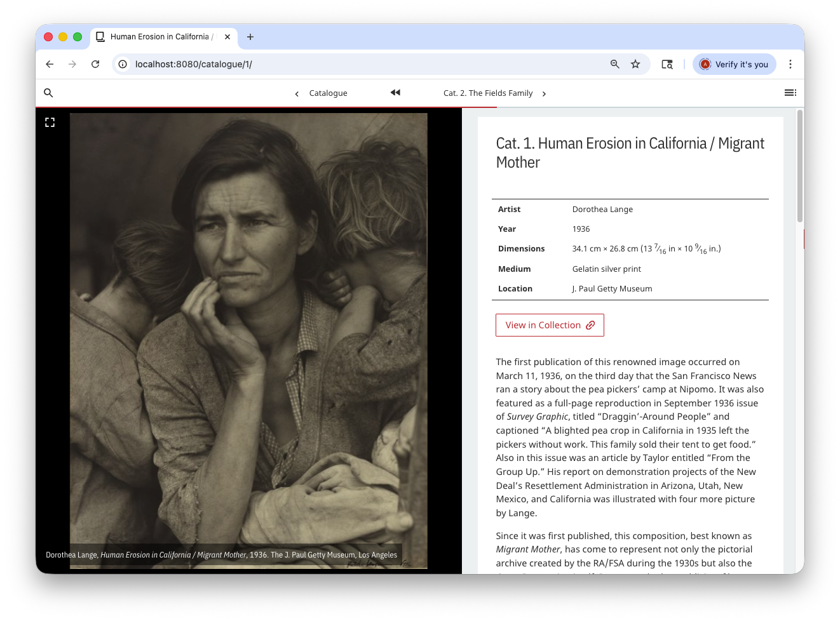Open a new browser tab
Viewport: 840px width, 621px height.
pyautogui.click(x=250, y=37)
